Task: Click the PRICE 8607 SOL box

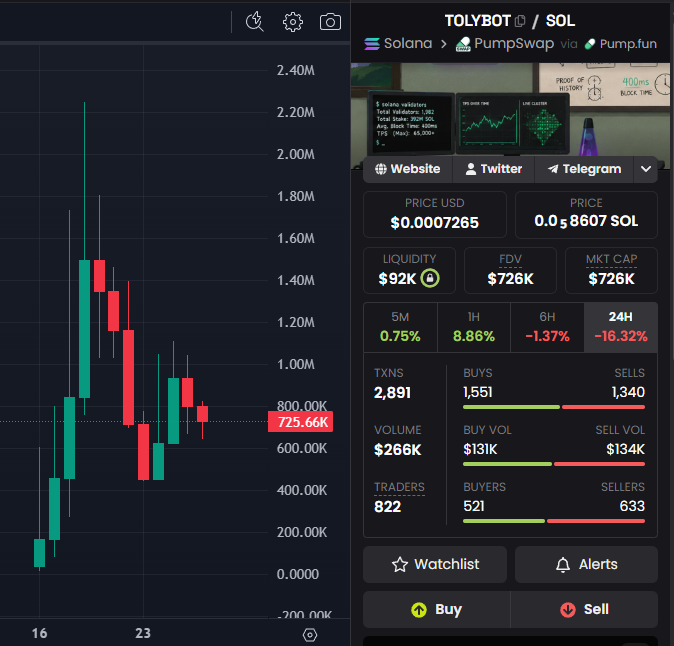Action: pos(586,214)
